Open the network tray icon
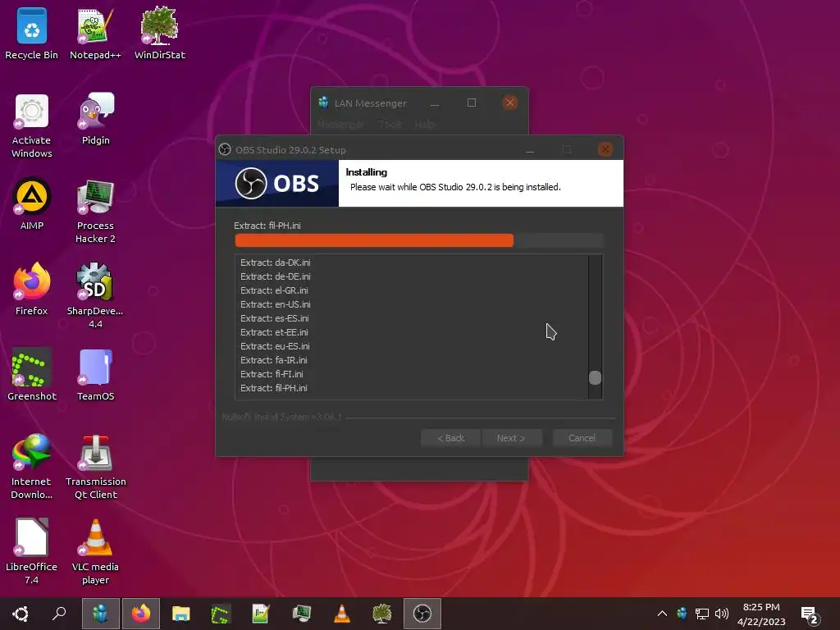Viewport: 840px width, 630px height. pyautogui.click(x=702, y=614)
